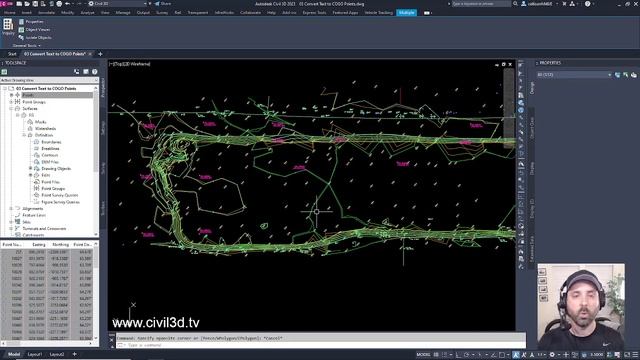Open the Settings vertical tab in Toolspace
Screen dimensions: 640x360
tap(103, 127)
